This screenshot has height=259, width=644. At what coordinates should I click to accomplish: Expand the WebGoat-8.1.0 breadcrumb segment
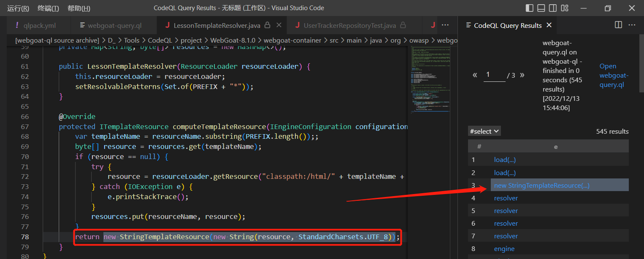234,40
